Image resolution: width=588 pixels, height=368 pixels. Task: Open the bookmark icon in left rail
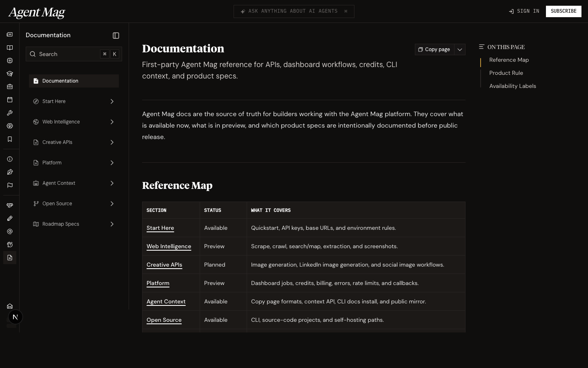[10, 139]
